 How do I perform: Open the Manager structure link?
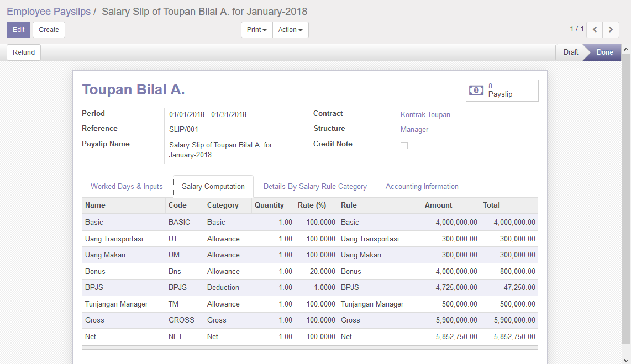click(414, 130)
